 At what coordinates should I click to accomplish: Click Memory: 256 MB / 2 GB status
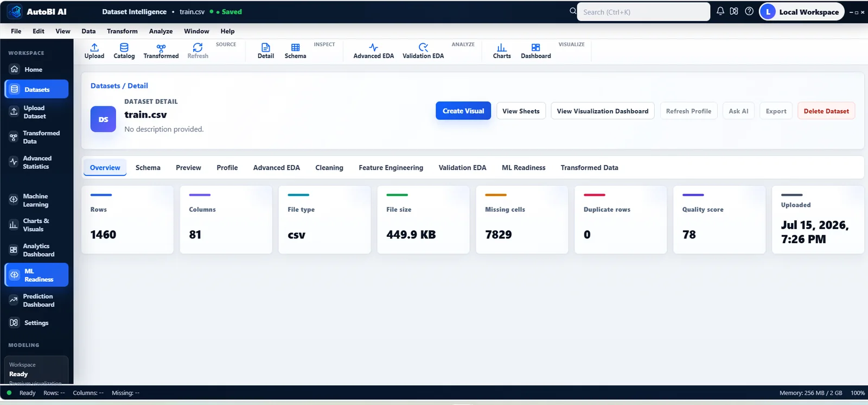810,393
